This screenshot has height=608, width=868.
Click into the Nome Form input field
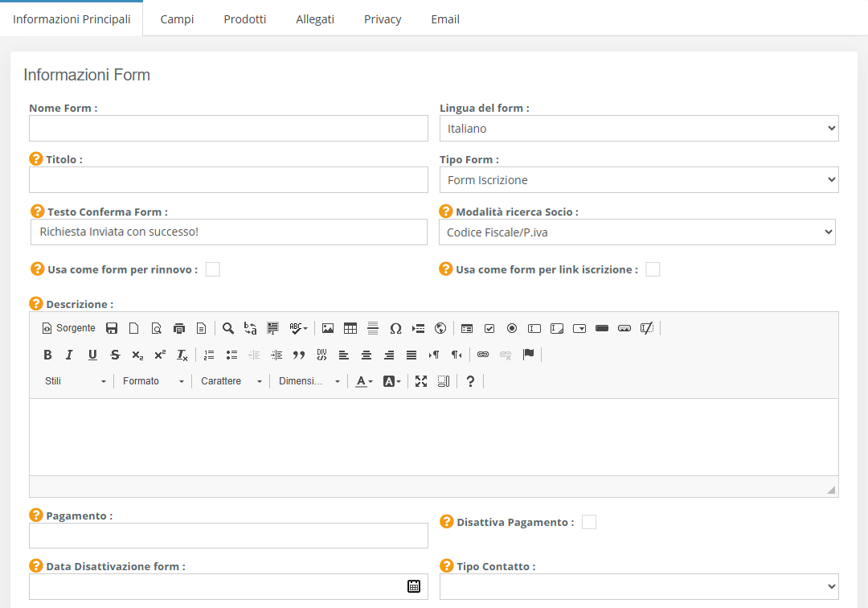pos(228,129)
